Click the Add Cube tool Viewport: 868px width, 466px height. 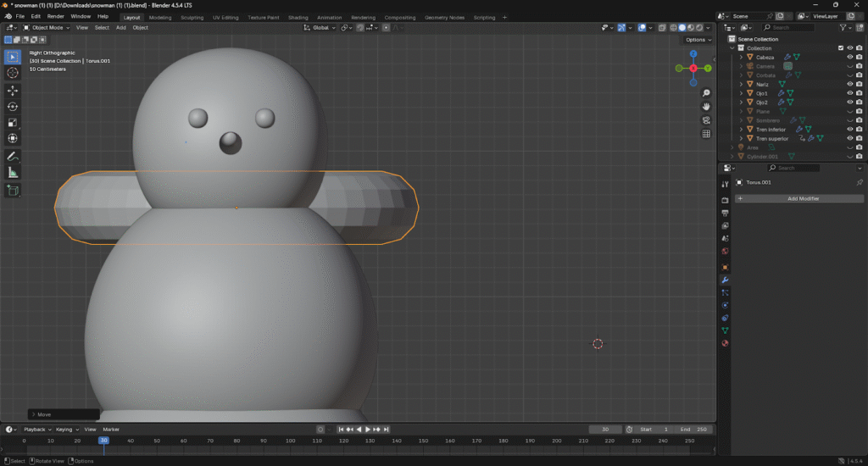point(13,191)
